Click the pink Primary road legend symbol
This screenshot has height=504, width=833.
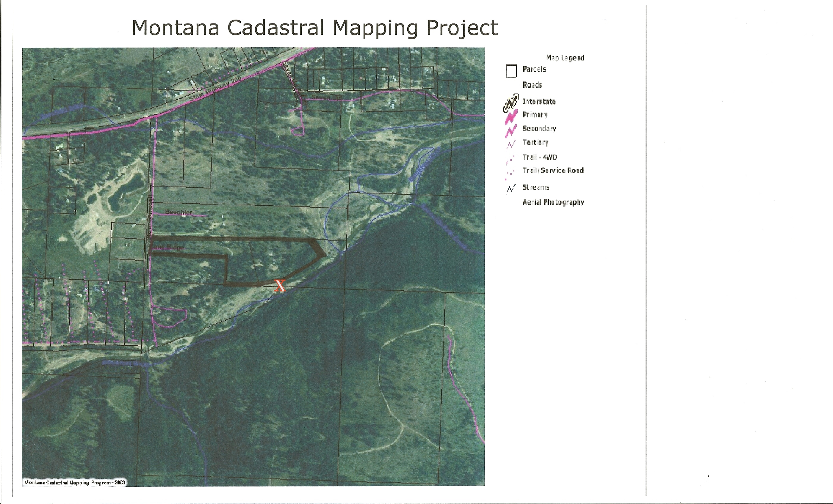(x=511, y=117)
